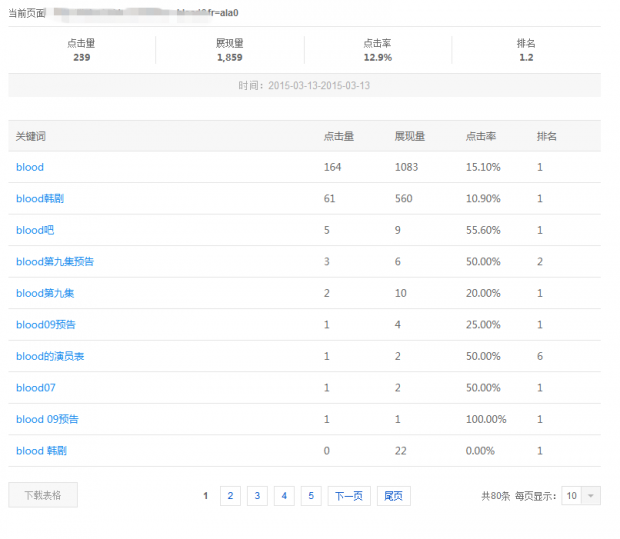
Task: Open the 'blood第九集预告' keyword link
Action: pyautogui.click(x=55, y=262)
